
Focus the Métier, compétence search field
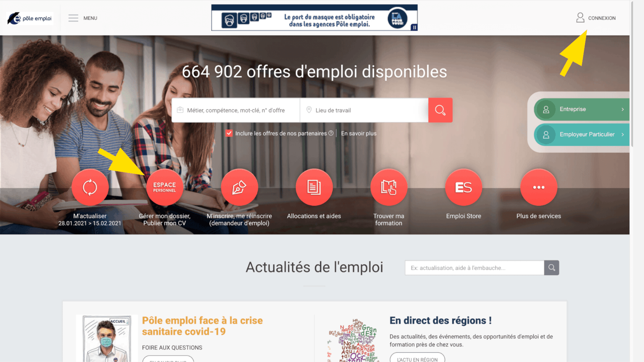(x=236, y=110)
